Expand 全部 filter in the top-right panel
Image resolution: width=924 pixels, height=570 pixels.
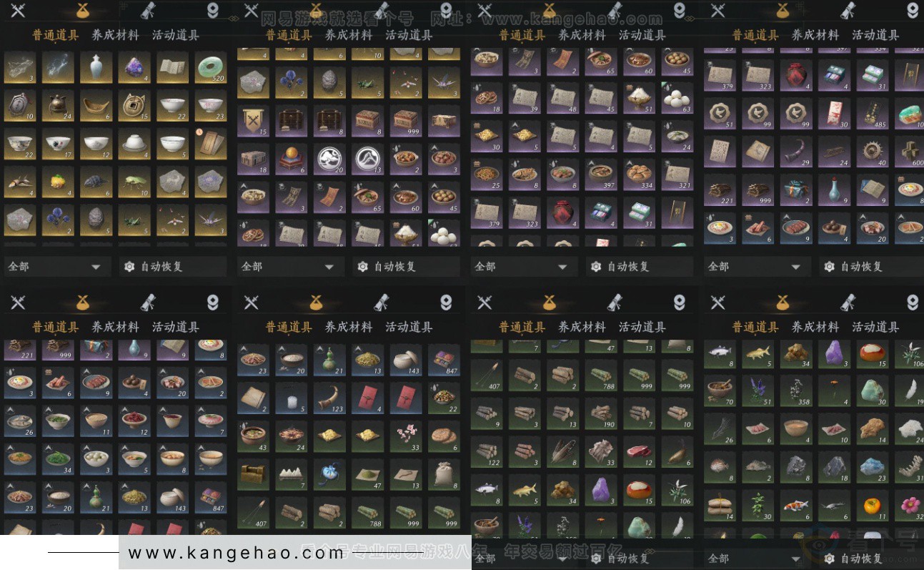click(757, 267)
